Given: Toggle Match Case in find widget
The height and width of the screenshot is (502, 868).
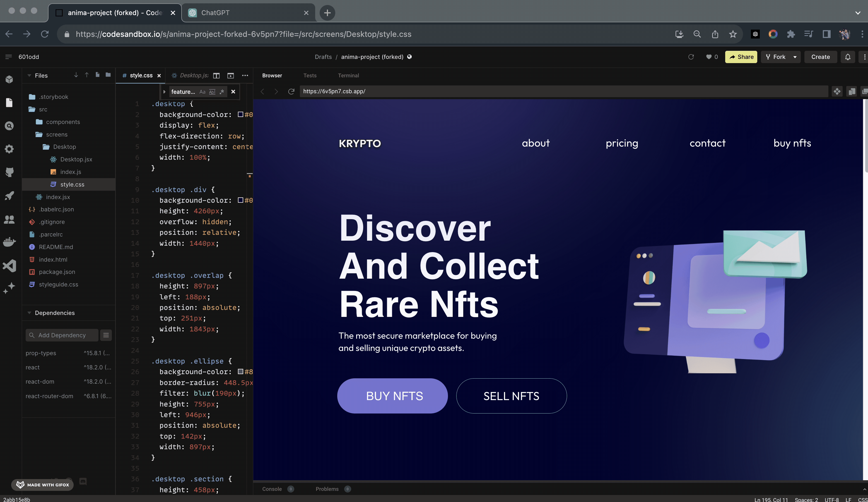Looking at the screenshot, I should [202, 92].
